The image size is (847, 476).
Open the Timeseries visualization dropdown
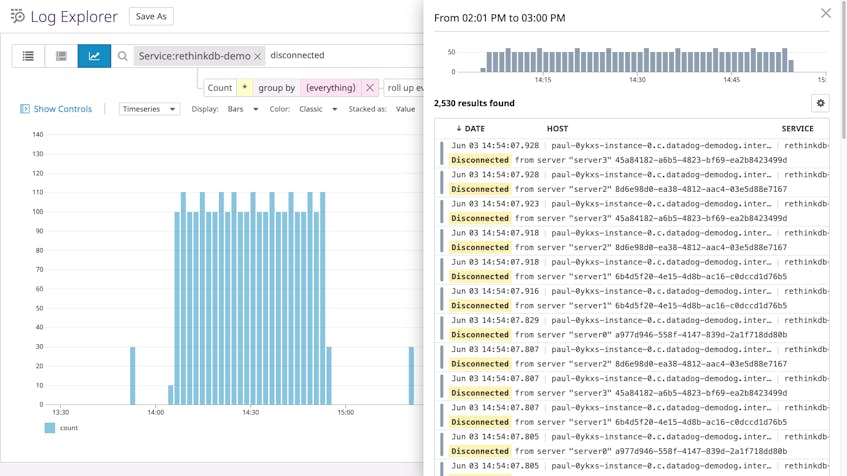click(x=149, y=109)
